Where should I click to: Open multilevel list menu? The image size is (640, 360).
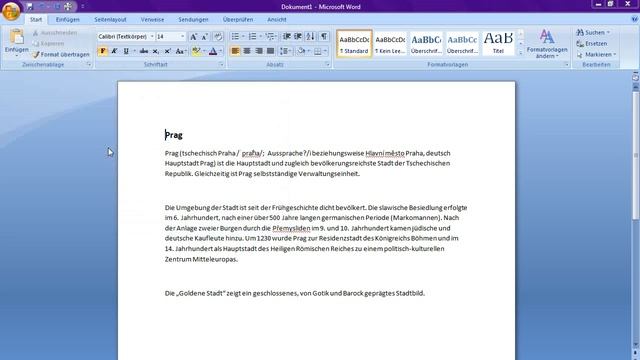tap(270, 37)
